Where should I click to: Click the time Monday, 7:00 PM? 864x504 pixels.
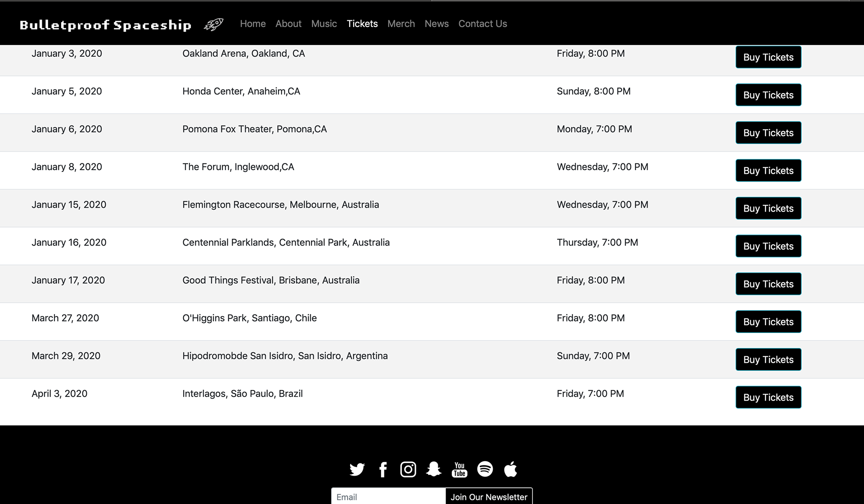click(x=594, y=129)
